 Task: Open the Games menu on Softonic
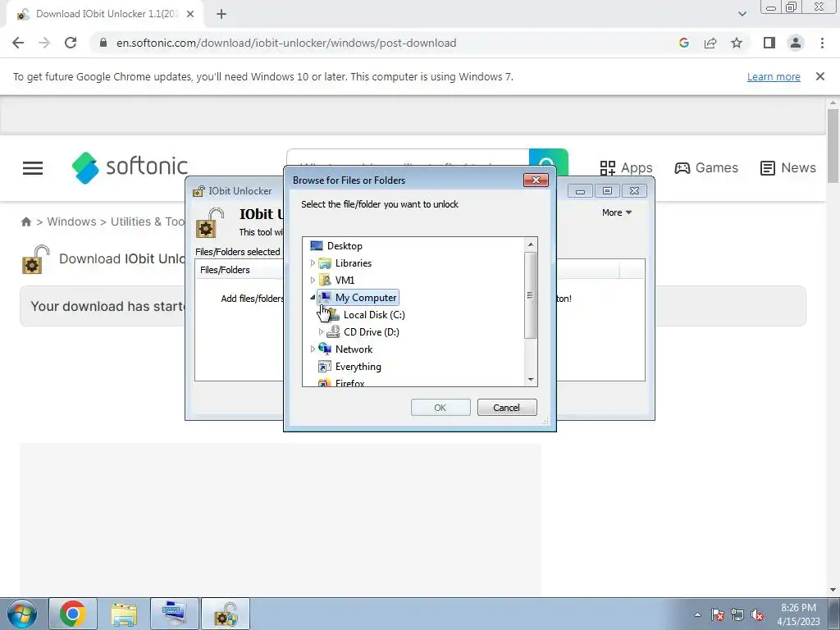tap(705, 167)
